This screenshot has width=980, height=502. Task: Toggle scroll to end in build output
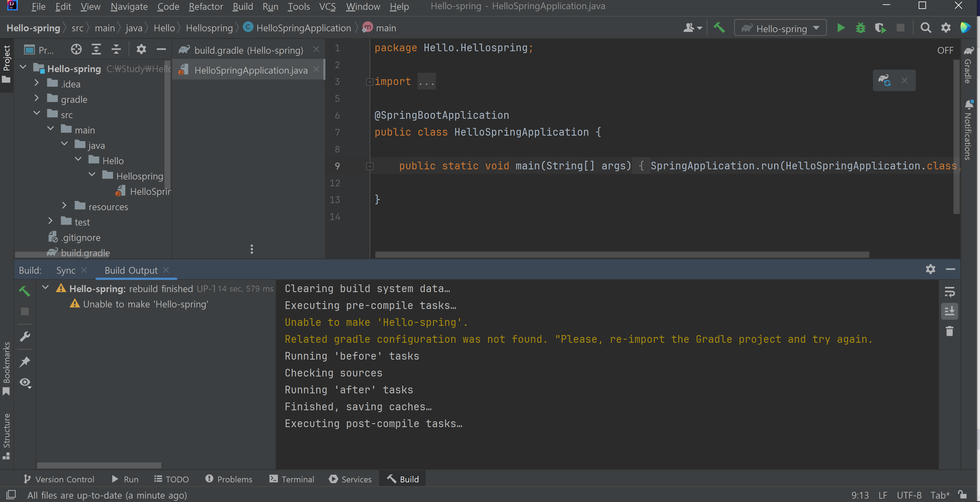950,311
